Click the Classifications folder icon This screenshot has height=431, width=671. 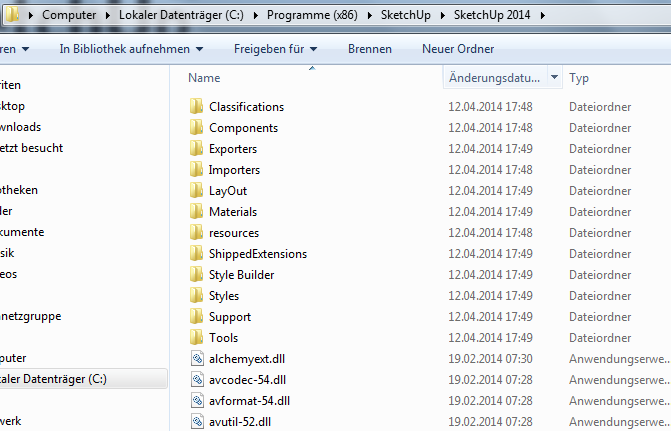[196, 107]
